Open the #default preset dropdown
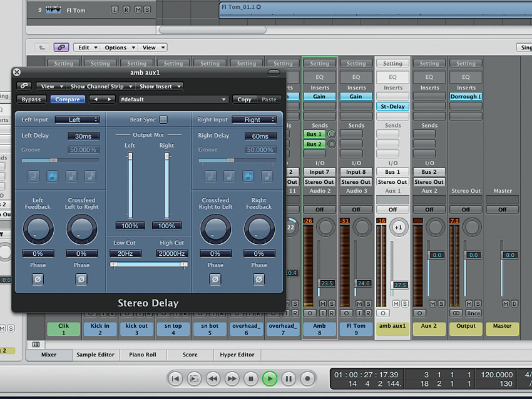532x399 pixels. tap(173, 99)
